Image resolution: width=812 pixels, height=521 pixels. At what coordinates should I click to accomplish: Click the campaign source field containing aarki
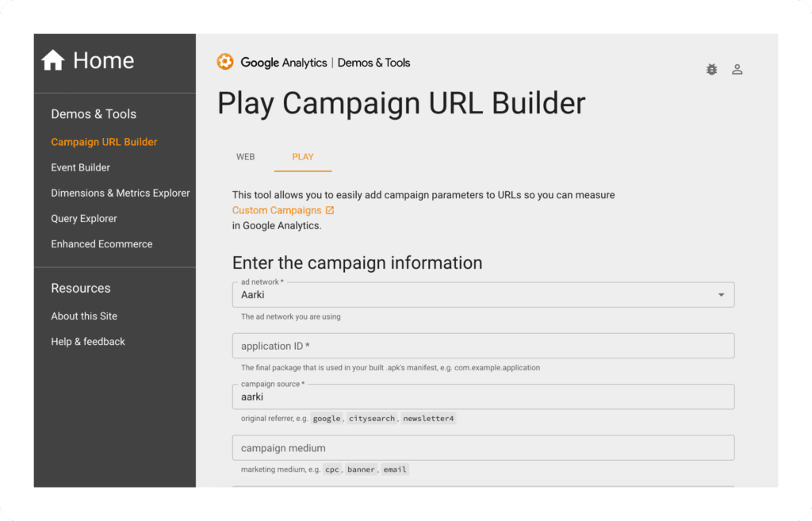click(483, 396)
